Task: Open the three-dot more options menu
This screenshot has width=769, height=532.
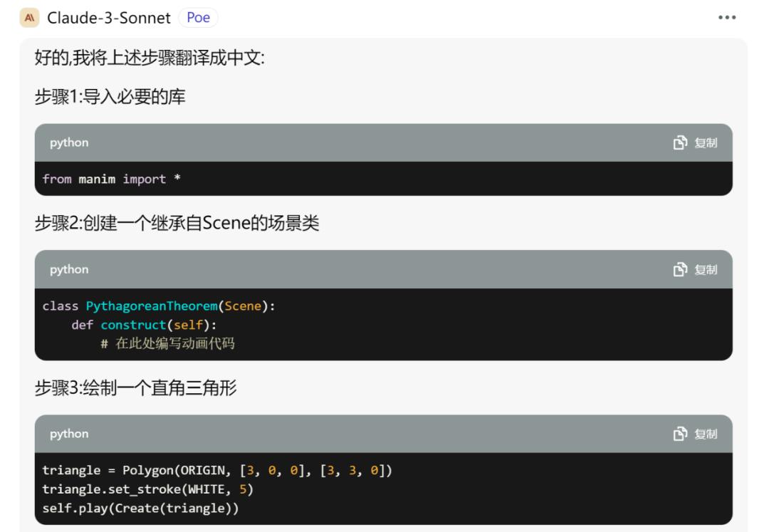Action: click(x=727, y=18)
